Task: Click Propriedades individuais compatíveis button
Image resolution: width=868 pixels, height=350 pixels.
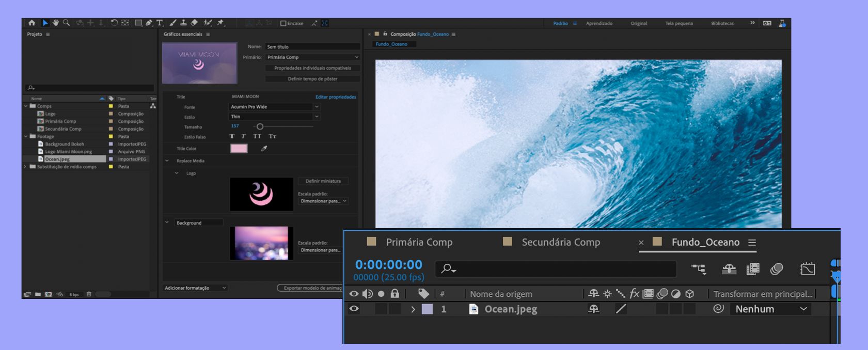Action: tap(312, 68)
